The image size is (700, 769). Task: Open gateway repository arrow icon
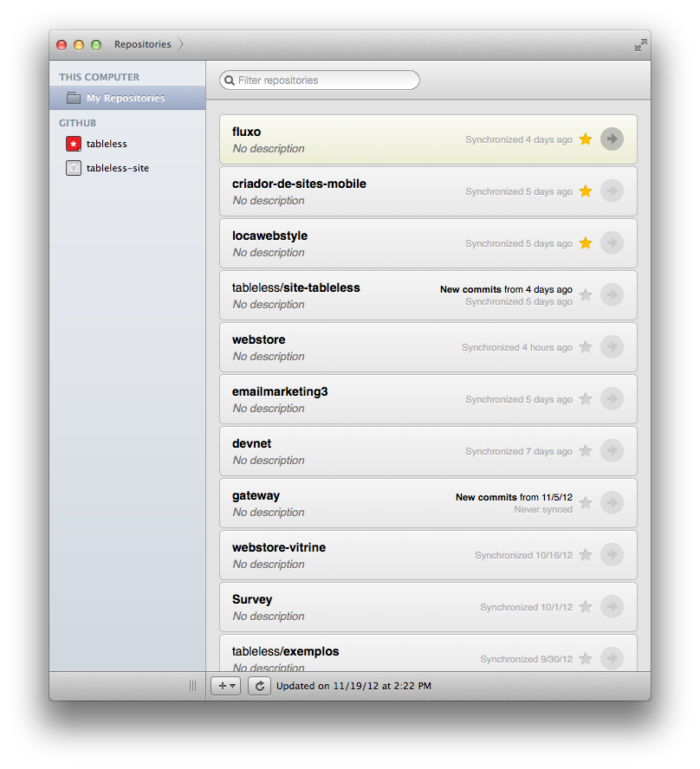612,503
